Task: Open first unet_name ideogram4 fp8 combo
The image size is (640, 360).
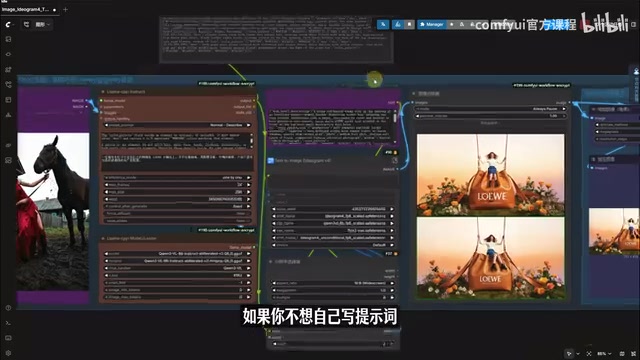Action: (333, 216)
